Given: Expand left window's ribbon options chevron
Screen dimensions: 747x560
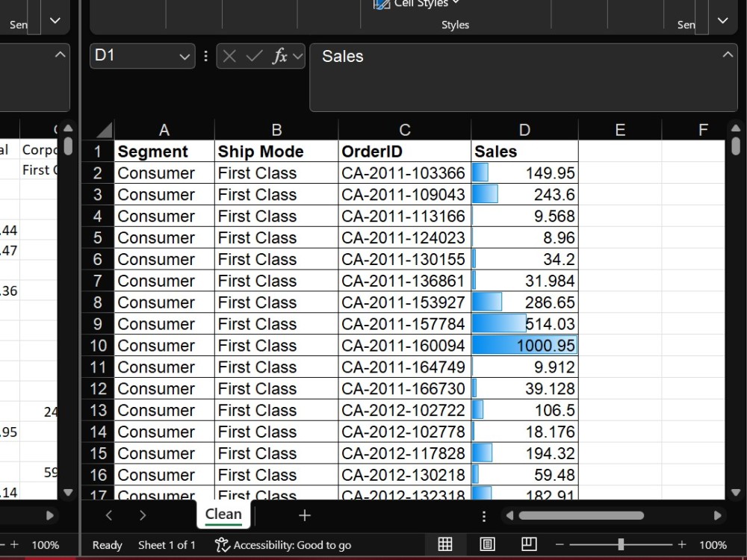Looking at the screenshot, I should click(x=55, y=20).
